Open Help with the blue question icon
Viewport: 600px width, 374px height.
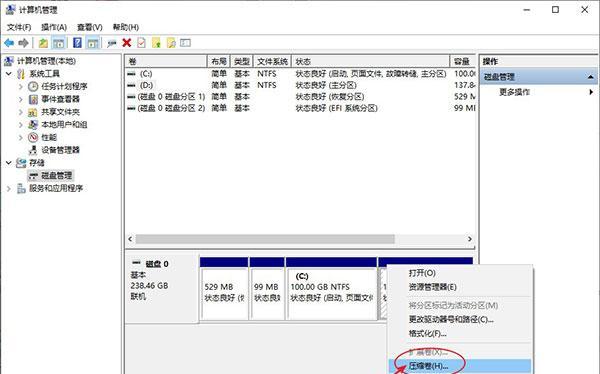coord(77,43)
